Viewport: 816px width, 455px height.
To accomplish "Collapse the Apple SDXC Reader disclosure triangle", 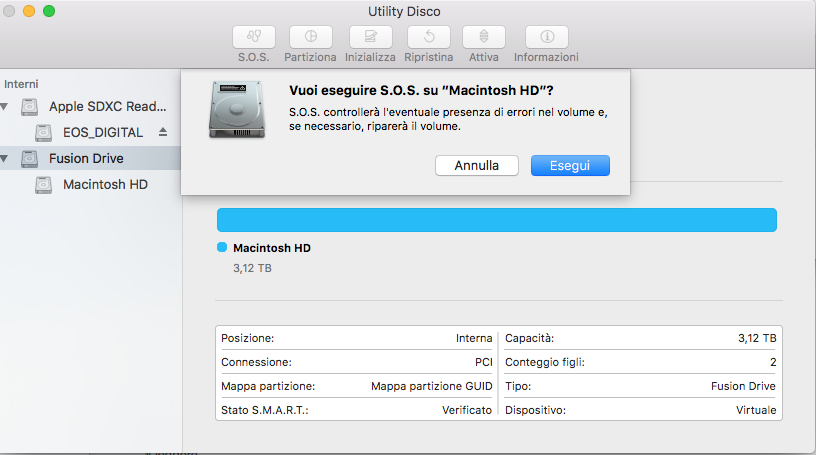I will click(x=5, y=107).
